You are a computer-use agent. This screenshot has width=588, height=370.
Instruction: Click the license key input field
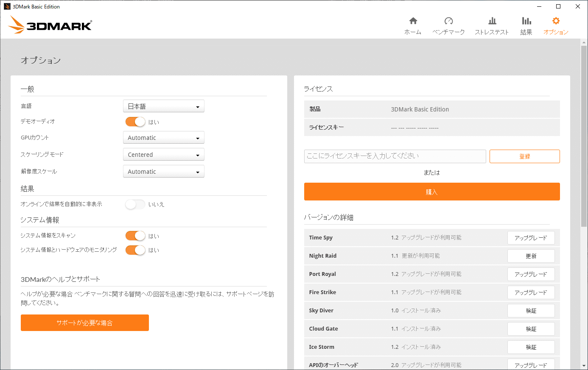[x=395, y=156]
